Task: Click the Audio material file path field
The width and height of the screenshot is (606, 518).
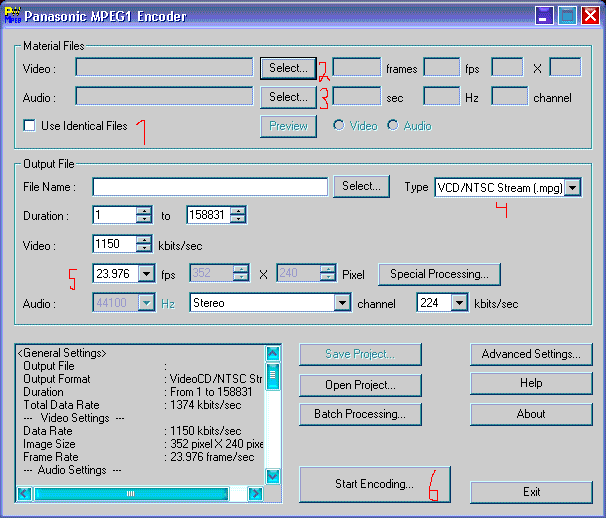Action: pyautogui.click(x=164, y=96)
